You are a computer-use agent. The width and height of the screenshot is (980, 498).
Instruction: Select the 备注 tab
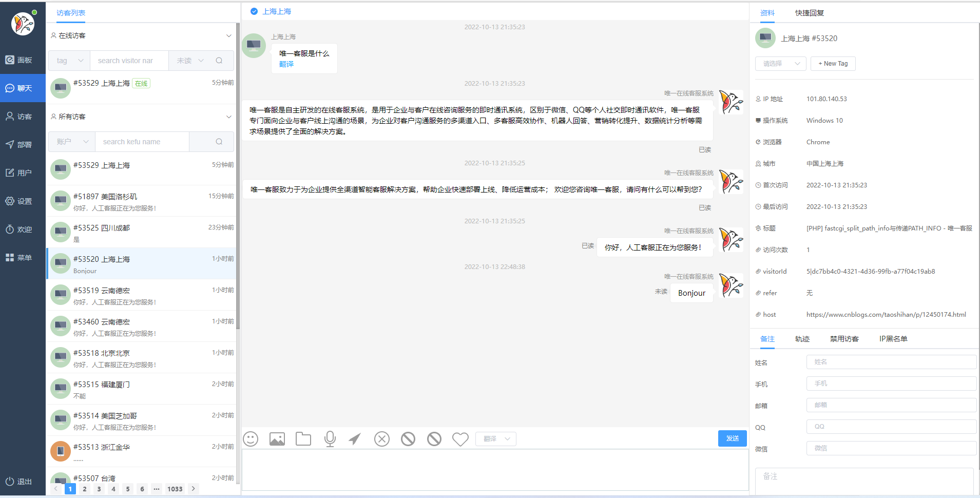[x=767, y=339]
